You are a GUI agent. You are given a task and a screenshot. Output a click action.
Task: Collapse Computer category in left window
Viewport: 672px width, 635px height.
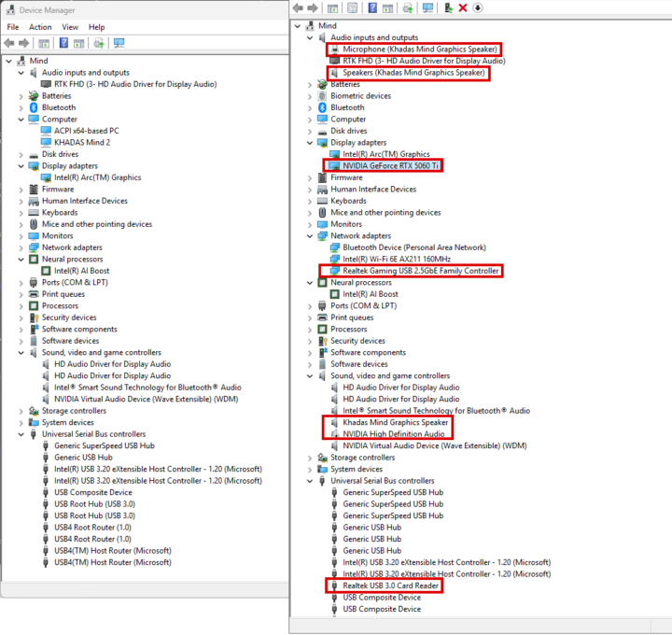[21, 120]
